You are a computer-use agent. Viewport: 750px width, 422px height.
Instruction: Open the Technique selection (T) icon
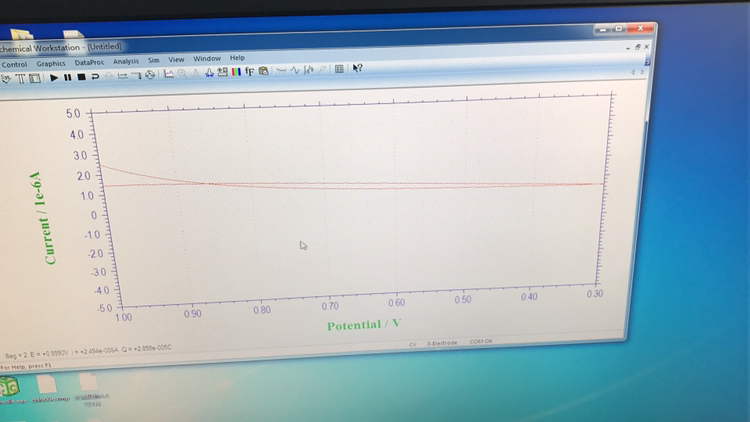pyautogui.click(x=21, y=79)
